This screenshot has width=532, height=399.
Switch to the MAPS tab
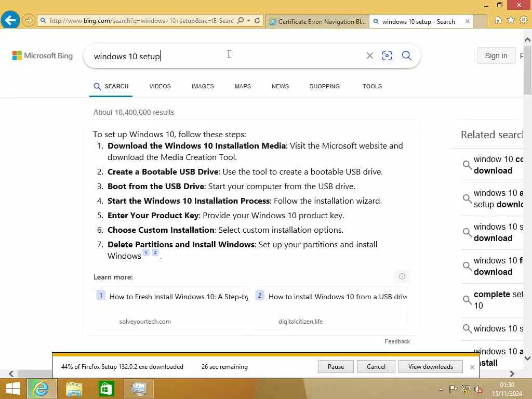243,87
